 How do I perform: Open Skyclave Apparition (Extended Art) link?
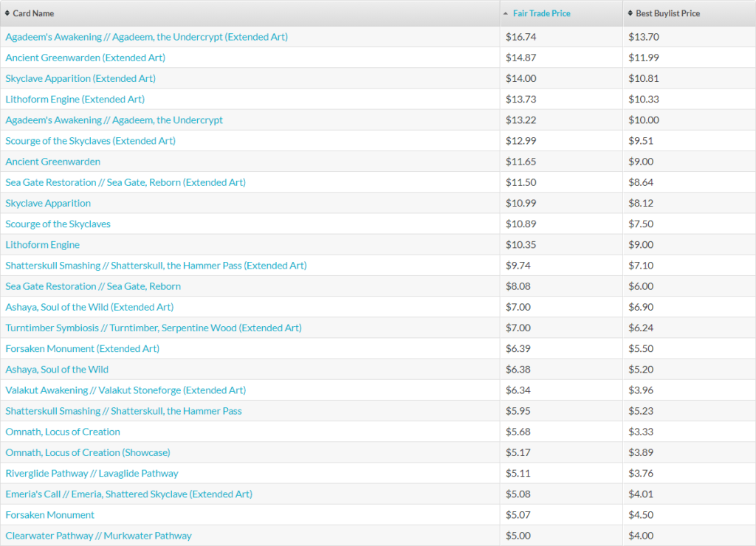[80, 78]
